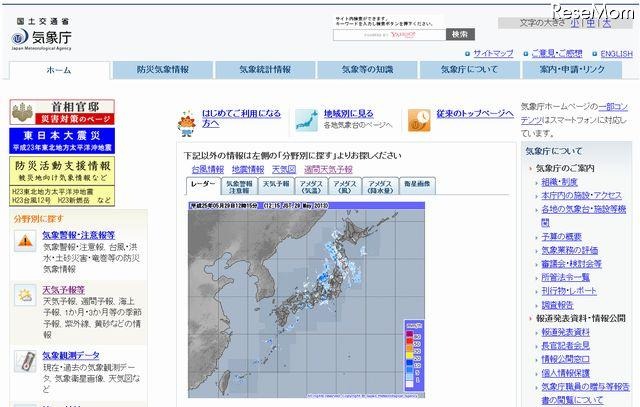Open the 気象等の知識 navigation tab
This screenshot has height=407, width=640.
(367, 70)
